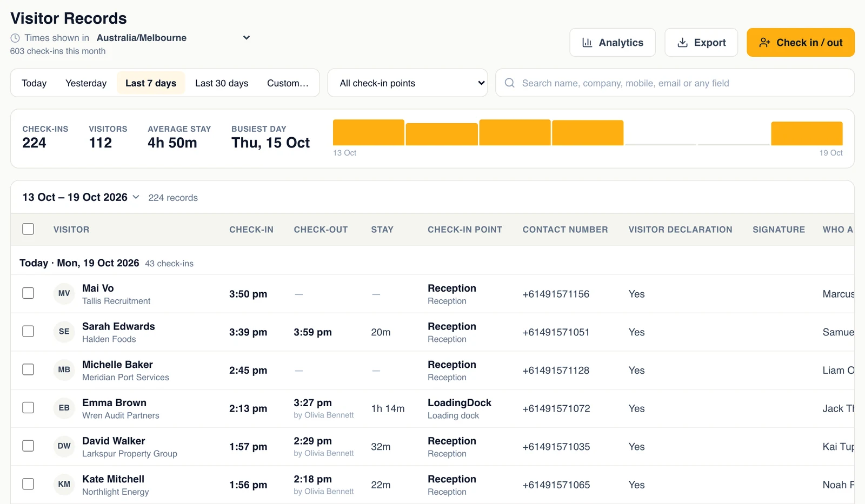Click the clock icon beside Times shown in
This screenshot has width=865, height=504.
tap(15, 38)
